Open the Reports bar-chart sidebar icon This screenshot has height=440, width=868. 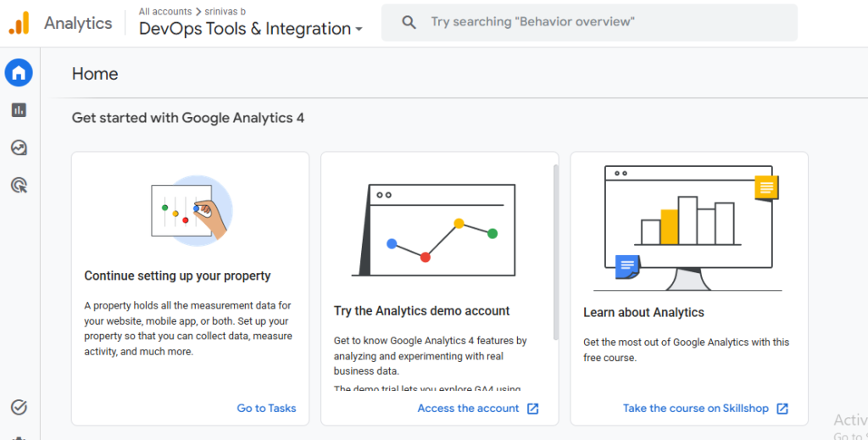(19, 110)
